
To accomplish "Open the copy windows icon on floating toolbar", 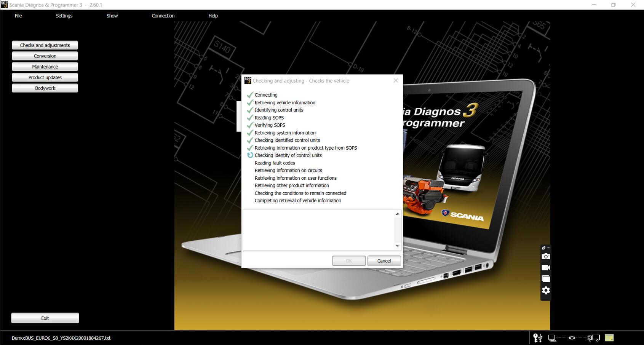I will [x=546, y=279].
